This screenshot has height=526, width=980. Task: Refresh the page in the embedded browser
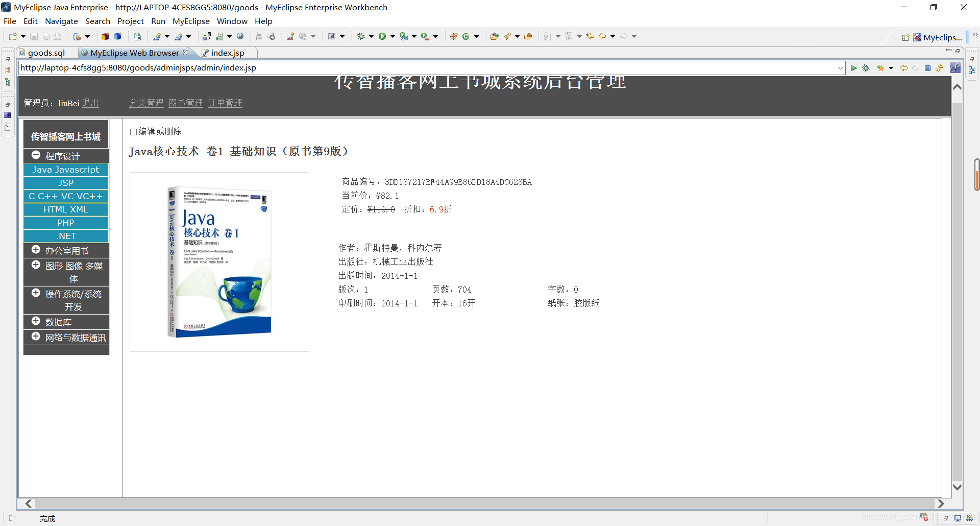(939, 68)
